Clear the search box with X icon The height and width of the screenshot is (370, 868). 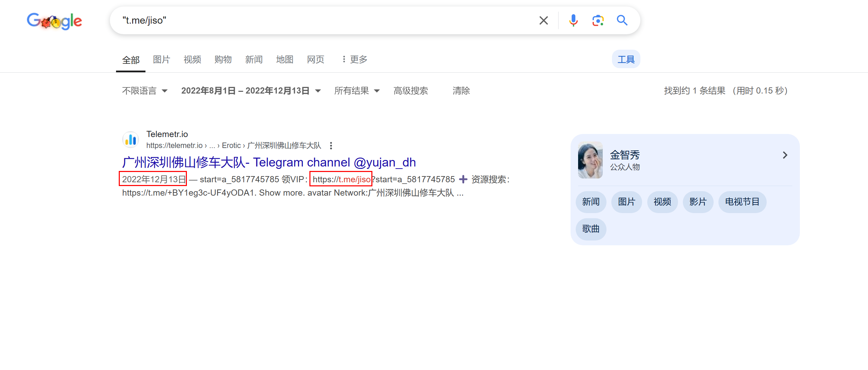coord(543,21)
